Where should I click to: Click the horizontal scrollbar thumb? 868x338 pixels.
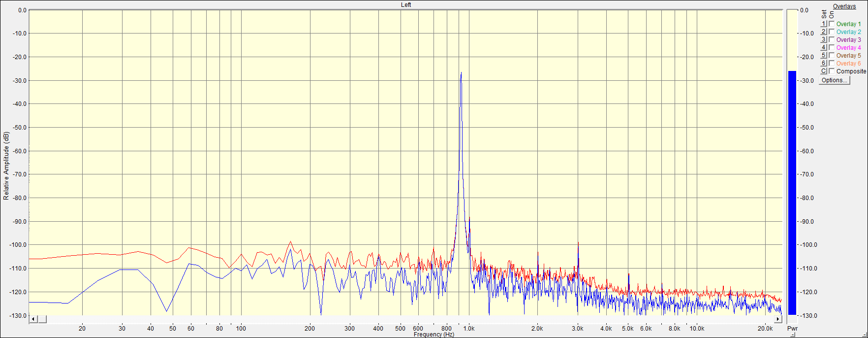(42, 319)
